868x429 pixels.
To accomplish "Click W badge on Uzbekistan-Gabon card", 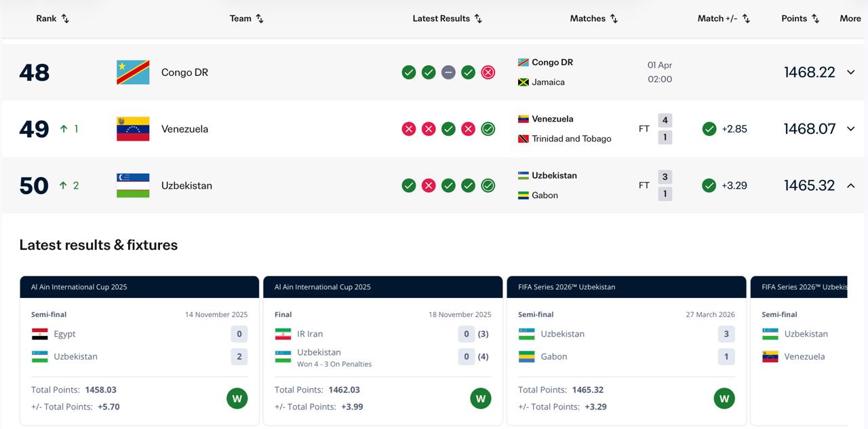I will (x=724, y=398).
